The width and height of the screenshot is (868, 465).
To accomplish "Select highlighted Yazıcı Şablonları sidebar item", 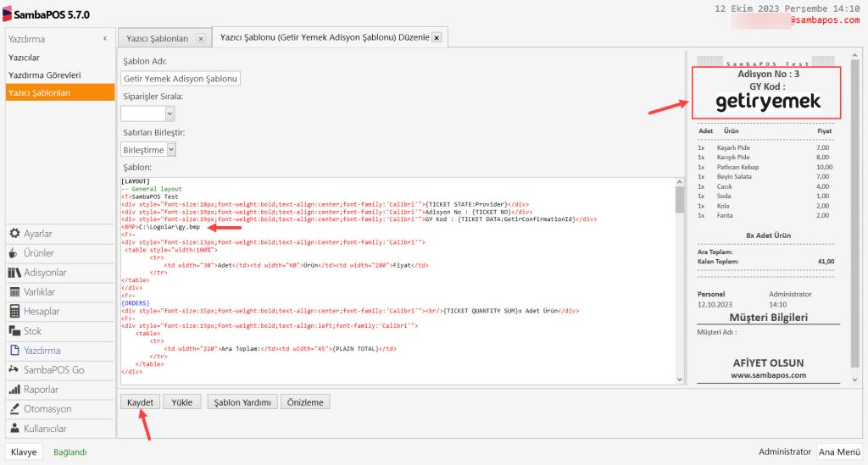I will point(60,93).
